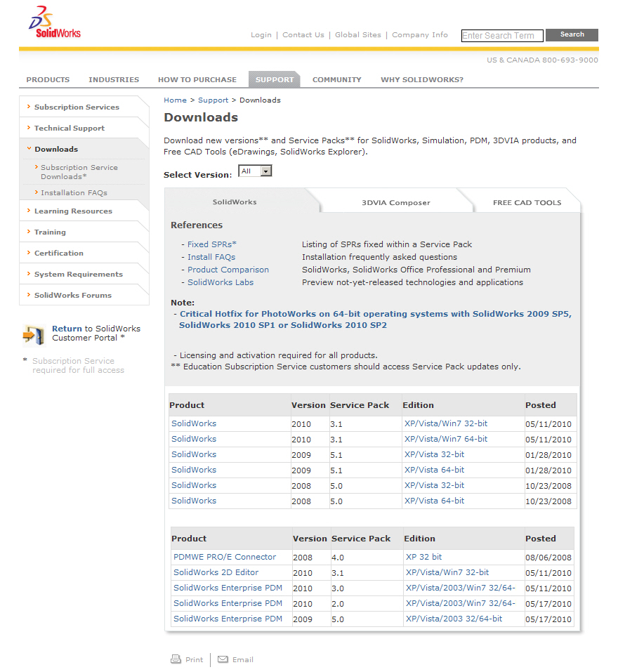Open the Product Comparison link

point(228,270)
